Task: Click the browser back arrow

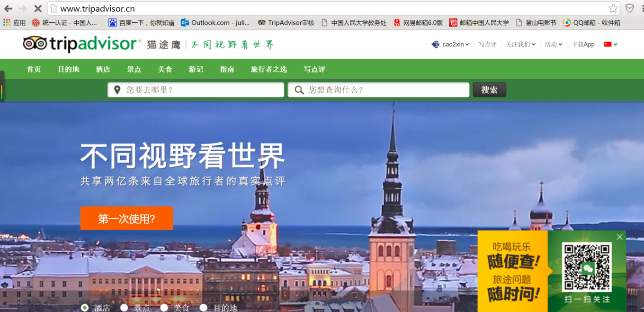Action: [8, 9]
